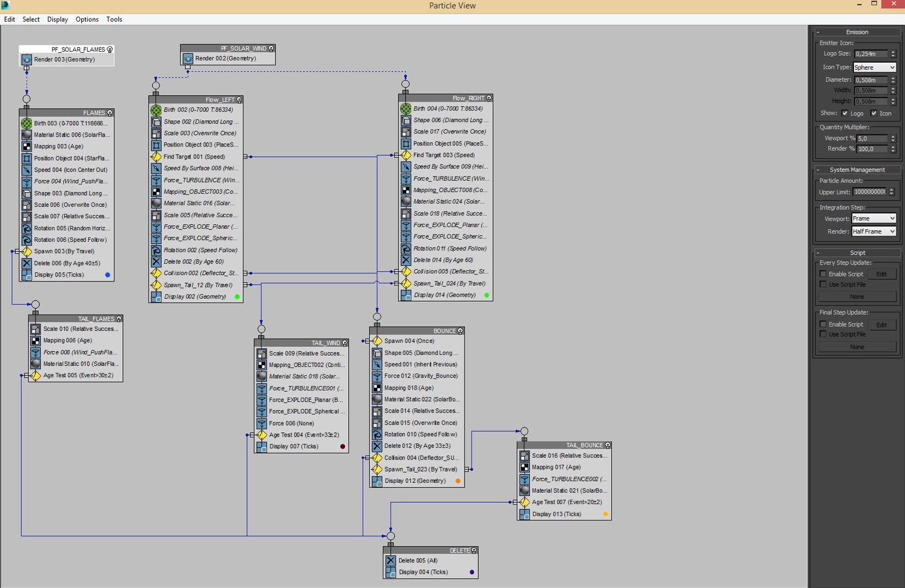
Task: Click the Delete 005 (All) operator icon
Action: (x=390, y=560)
